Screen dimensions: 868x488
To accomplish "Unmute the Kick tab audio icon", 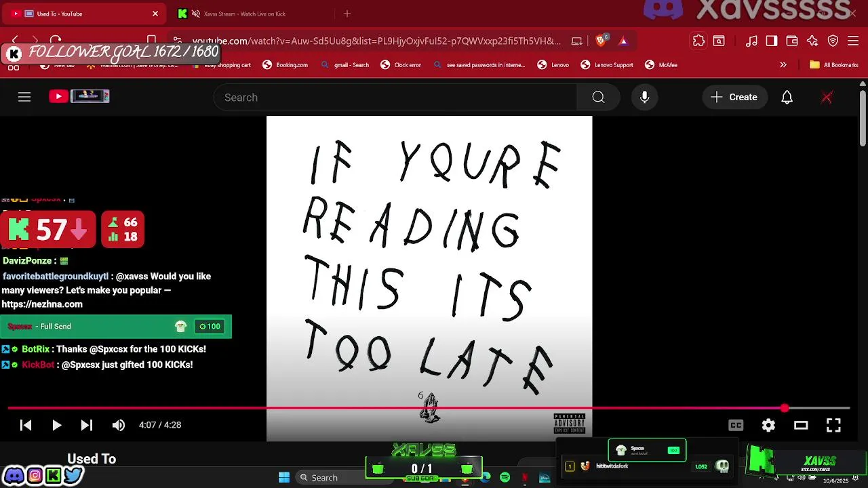I will point(196,14).
